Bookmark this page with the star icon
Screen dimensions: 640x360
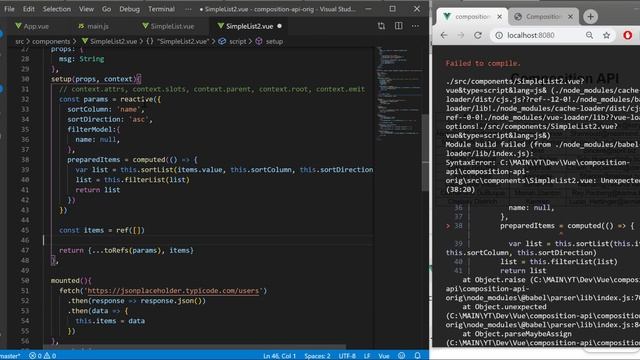tap(607, 36)
